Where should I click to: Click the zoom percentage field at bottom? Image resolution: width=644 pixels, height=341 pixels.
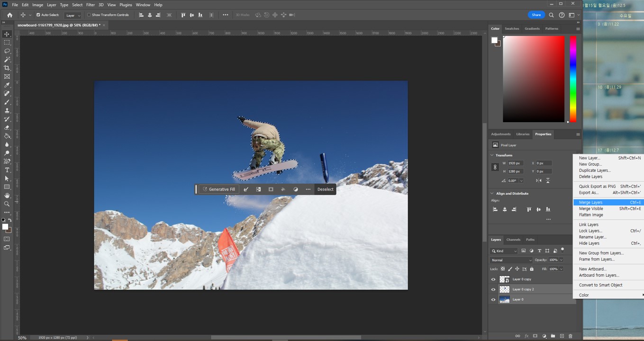[x=22, y=338]
